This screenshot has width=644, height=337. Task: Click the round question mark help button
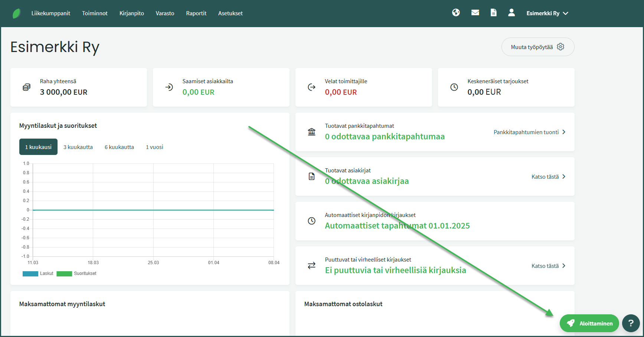click(x=631, y=323)
